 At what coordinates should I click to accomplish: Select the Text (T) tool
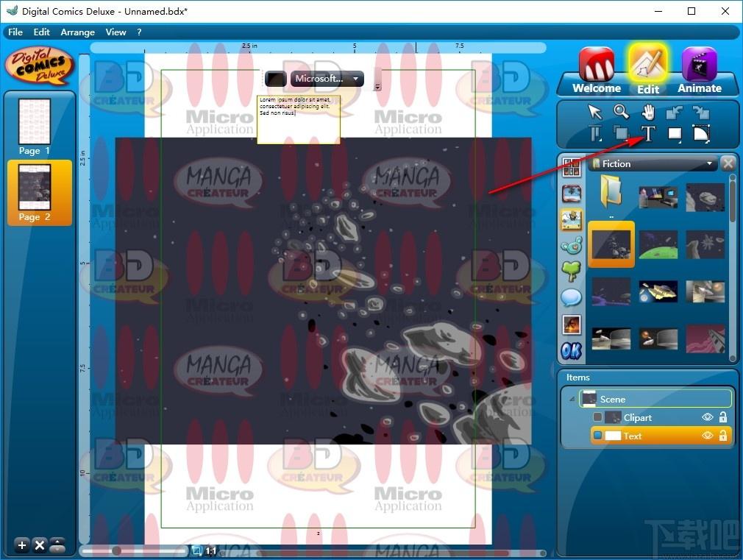[x=648, y=134]
